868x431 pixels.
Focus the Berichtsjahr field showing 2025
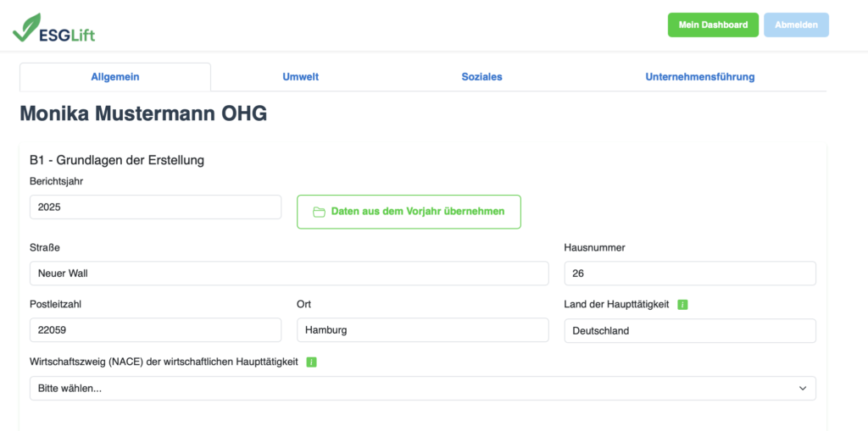tap(155, 207)
